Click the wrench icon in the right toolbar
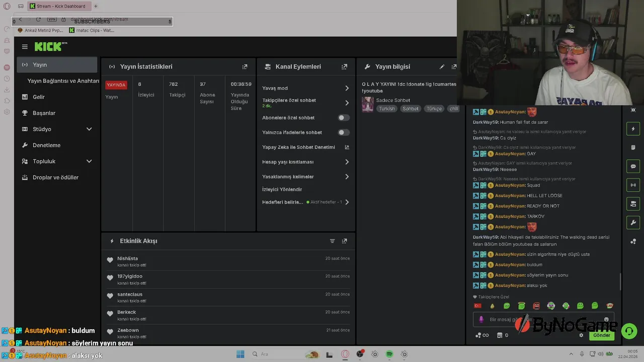 [633, 222]
